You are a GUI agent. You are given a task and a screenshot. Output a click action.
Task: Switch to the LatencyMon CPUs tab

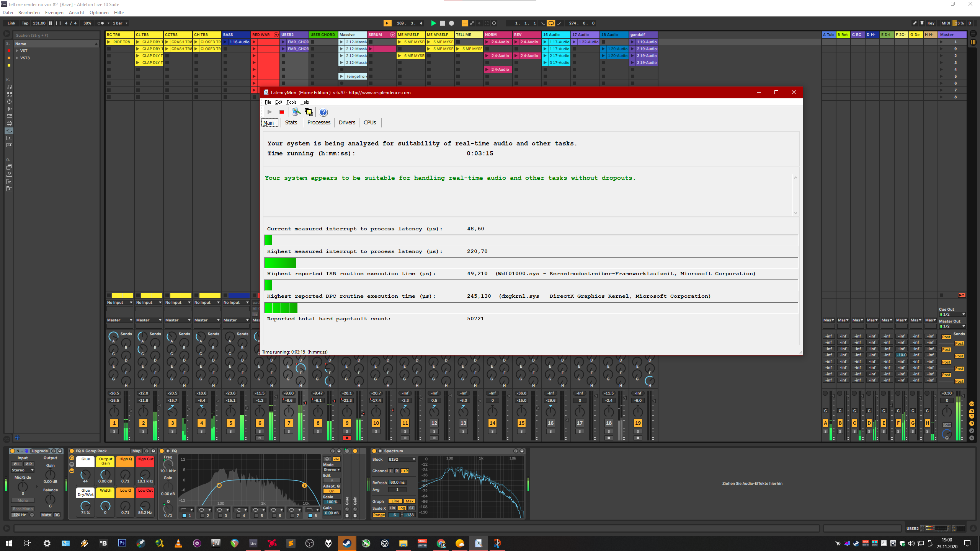370,122
